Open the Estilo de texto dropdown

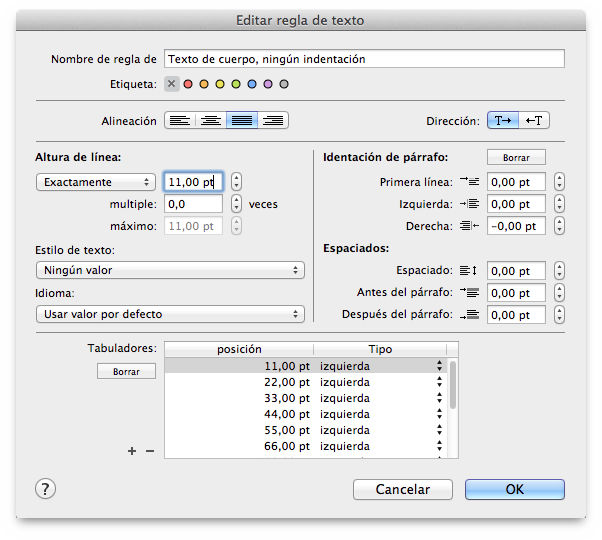click(170, 270)
